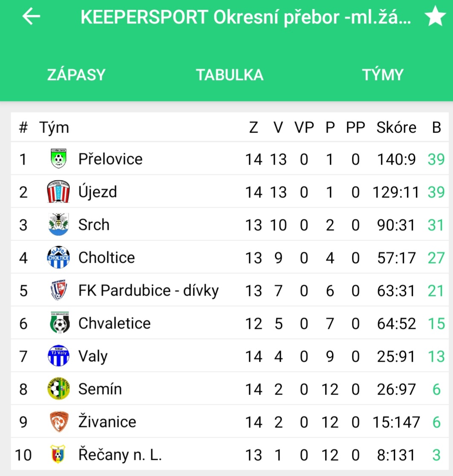Tap the KEEPERSPORT Okresní přebor title
Screen dimensions: 453x476
246,17
